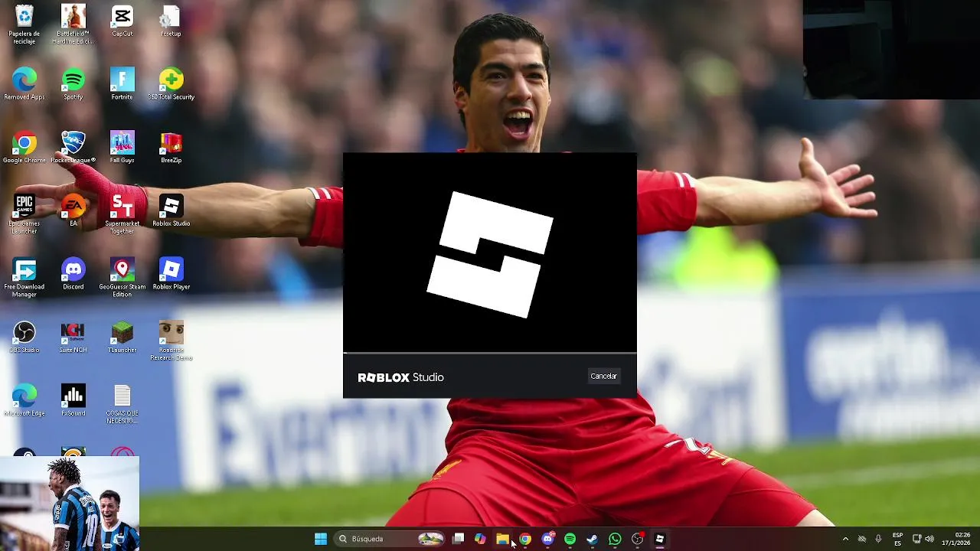Click the Búsqueda taskbar search box
This screenshot has height=551, width=980.
click(390, 539)
